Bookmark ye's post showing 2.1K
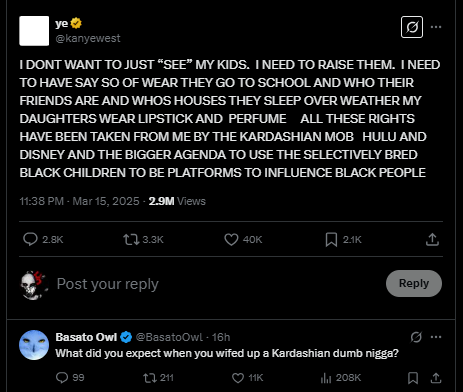The height and width of the screenshot is (392, 463). pyautogui.click(x=331, y=239)
